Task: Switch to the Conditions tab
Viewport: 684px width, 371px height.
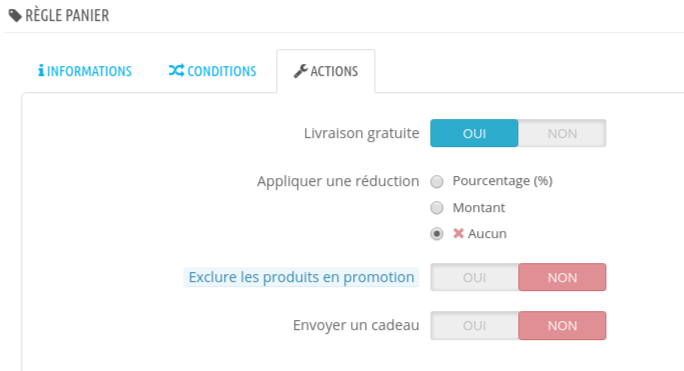Action: click(x=212, y=71)
